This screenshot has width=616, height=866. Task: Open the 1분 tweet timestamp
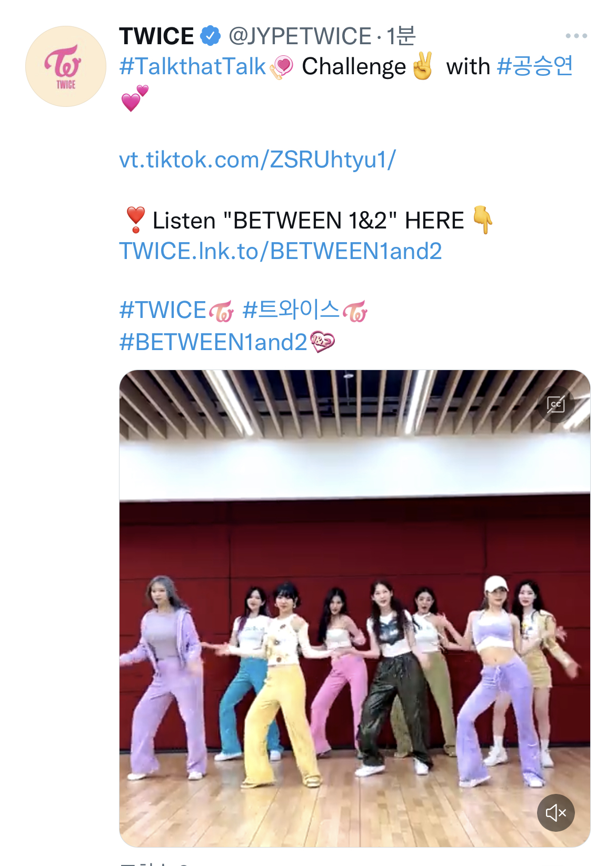(x=401, y=36)
